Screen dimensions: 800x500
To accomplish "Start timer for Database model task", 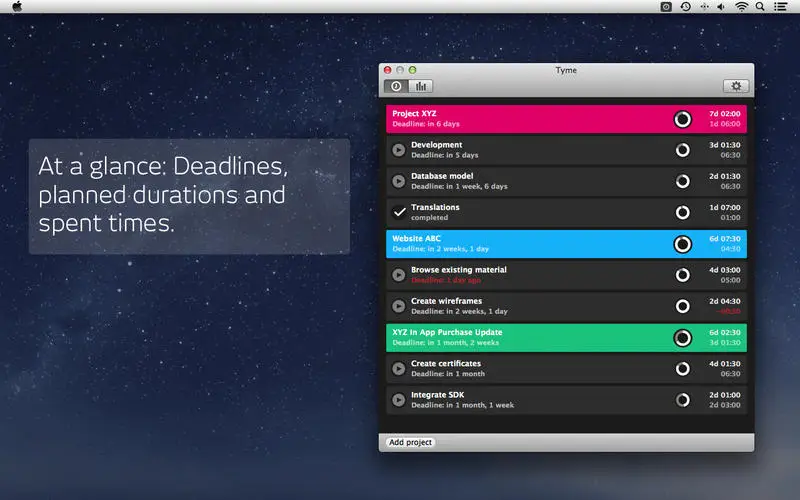I will (398, 181).
